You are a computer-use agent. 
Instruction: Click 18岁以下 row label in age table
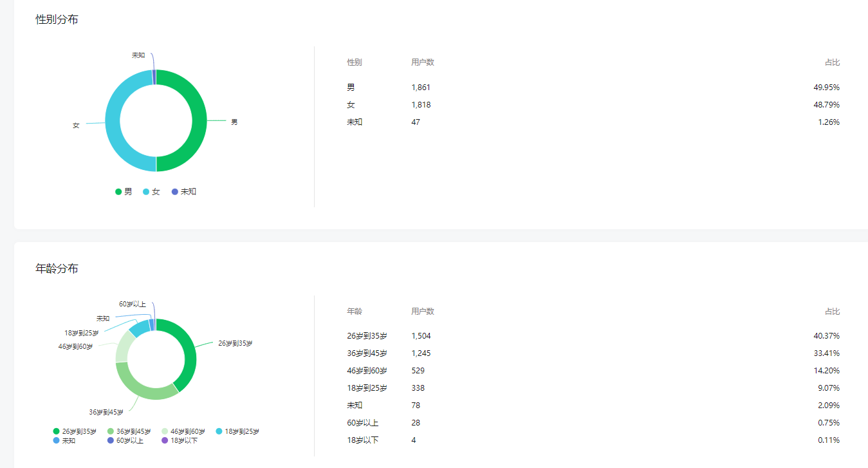(x=363, y=440)
